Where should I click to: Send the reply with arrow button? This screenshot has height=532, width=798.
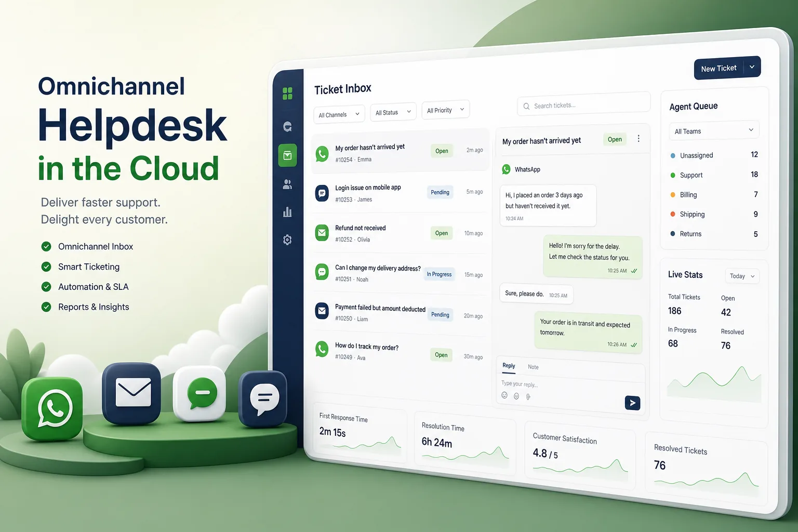tap(632, 403)
